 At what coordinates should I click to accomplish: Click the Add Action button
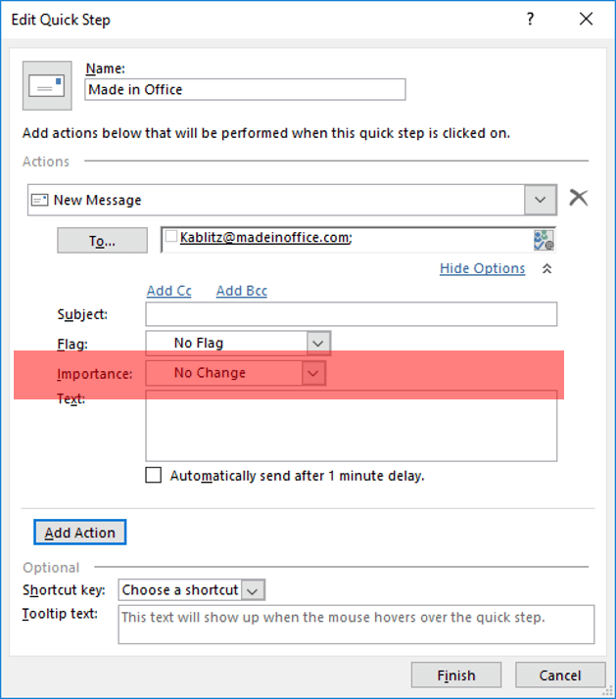coord(80,533)
